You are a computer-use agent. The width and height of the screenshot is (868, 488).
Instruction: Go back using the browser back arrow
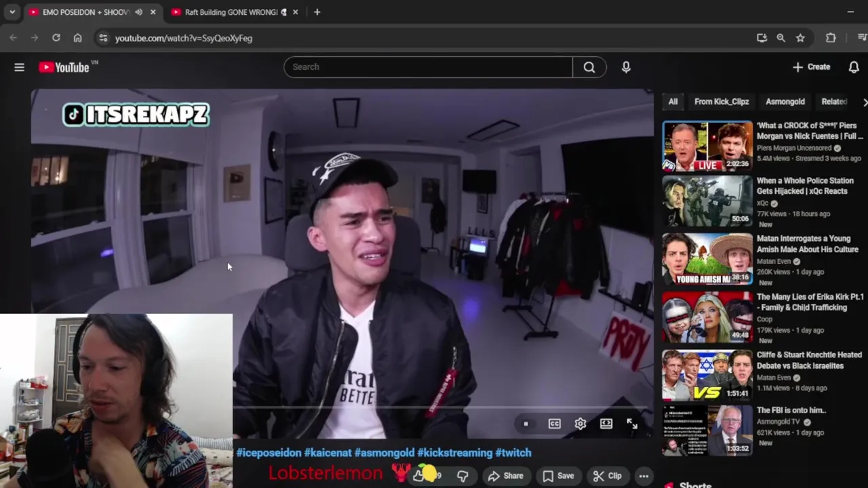pyautogui.click(x=14, y=38)
